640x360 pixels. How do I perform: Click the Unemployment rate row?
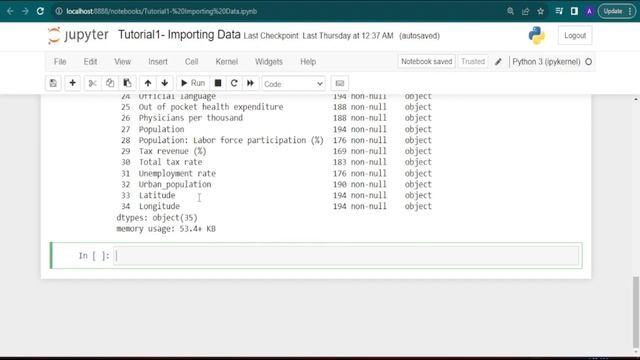tap(276, 173)
